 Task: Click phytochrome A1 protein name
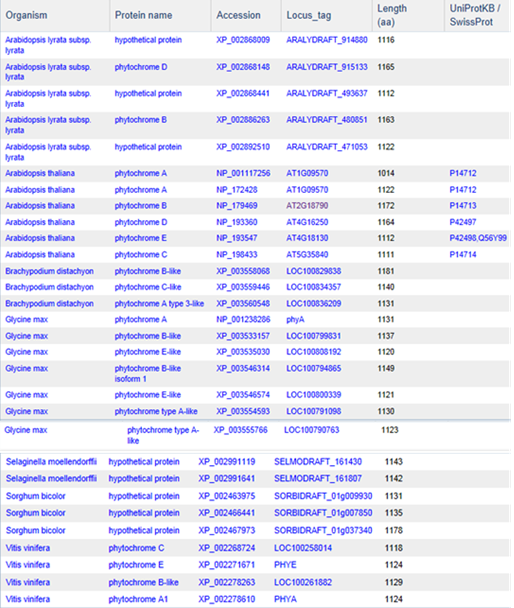(138, 599)
